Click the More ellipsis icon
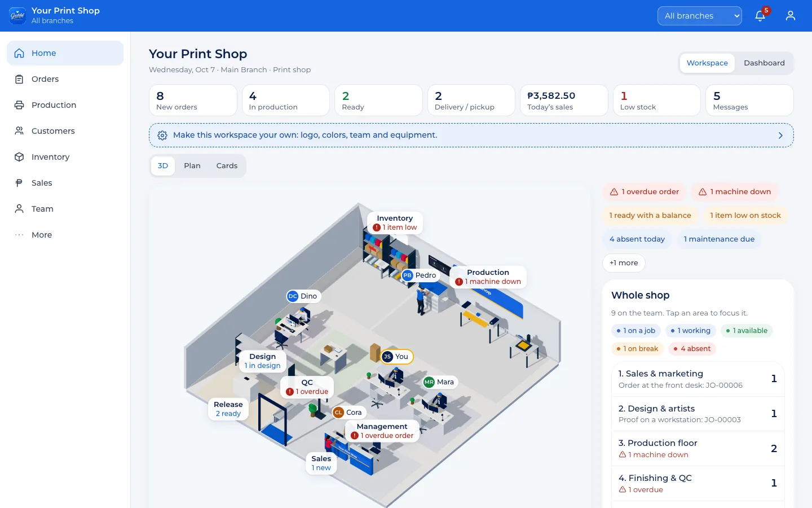 (19, 235)
